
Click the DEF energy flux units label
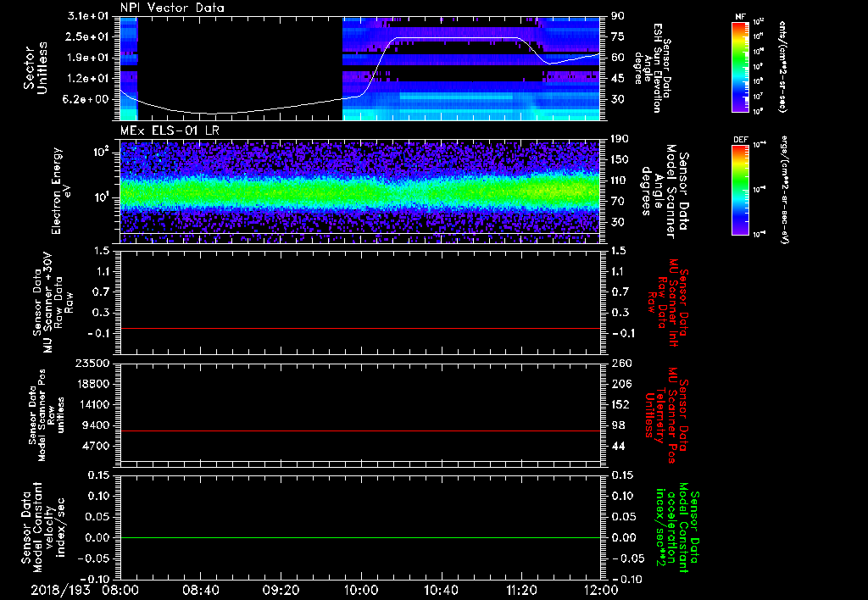click(783, 191)
